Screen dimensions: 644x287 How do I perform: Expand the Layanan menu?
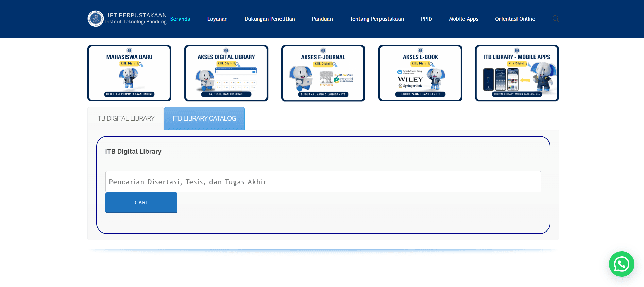coord(217,19)
